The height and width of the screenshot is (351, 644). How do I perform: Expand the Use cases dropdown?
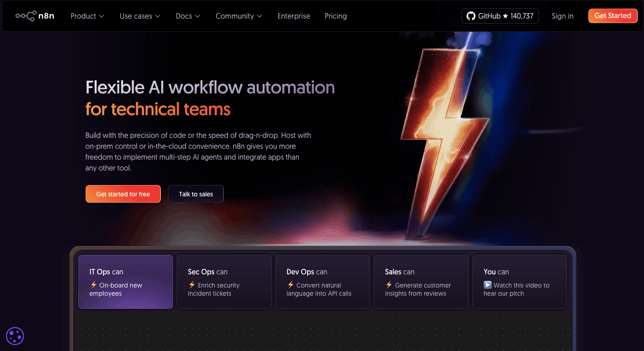point(139,16)
